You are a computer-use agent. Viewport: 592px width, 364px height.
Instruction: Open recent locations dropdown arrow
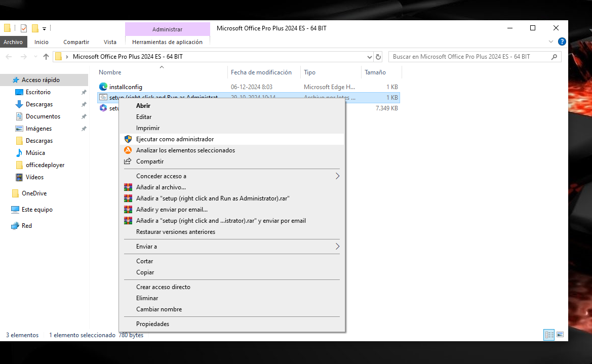click(x=35, y=57)
